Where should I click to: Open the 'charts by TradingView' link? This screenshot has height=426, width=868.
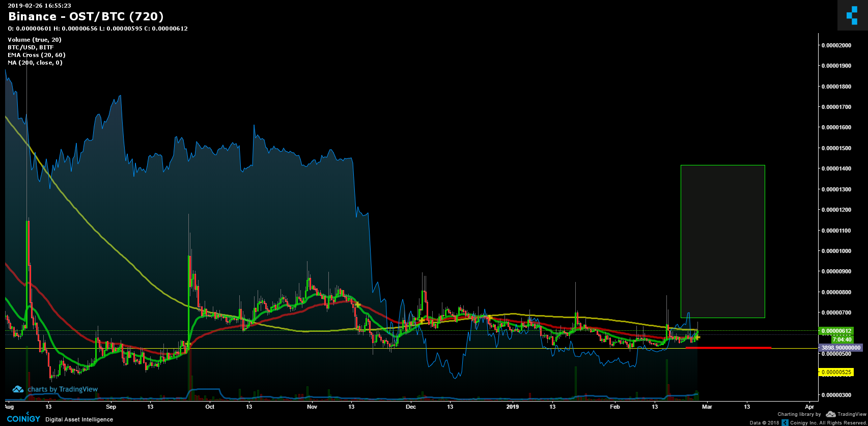tap(63, 389)
